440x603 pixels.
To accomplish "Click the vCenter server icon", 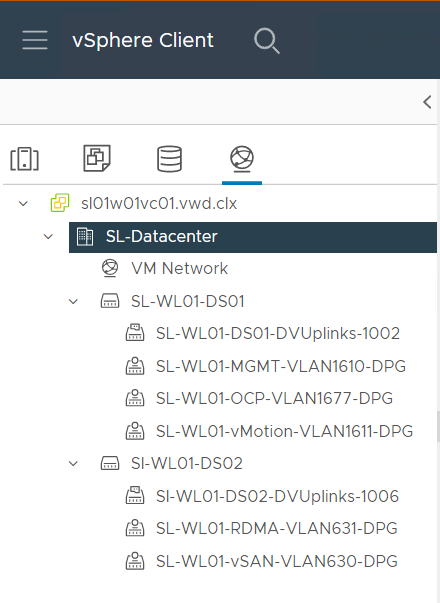I will tap(60, 203).
